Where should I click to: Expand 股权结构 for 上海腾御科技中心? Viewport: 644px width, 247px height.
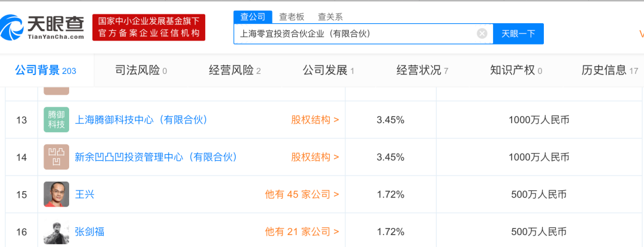point(315,120)
